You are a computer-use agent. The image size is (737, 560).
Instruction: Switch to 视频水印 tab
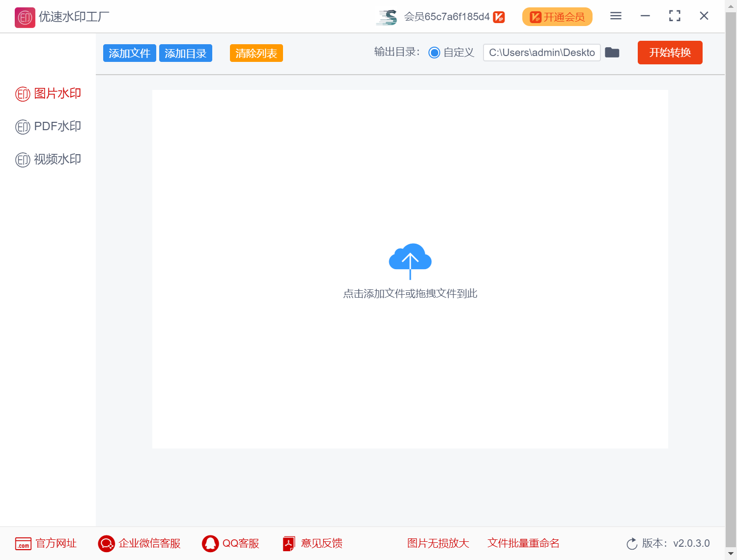(48, 159)
